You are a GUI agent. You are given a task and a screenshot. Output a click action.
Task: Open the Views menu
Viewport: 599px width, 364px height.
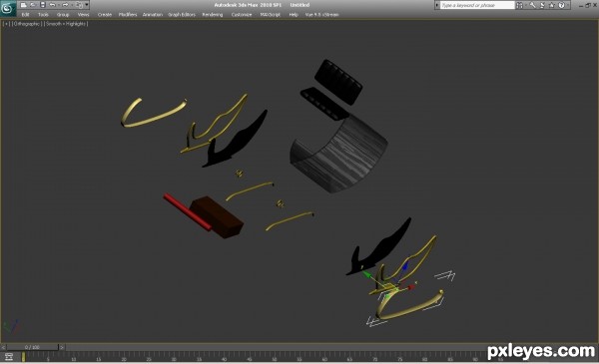click(x=83, y=15)
